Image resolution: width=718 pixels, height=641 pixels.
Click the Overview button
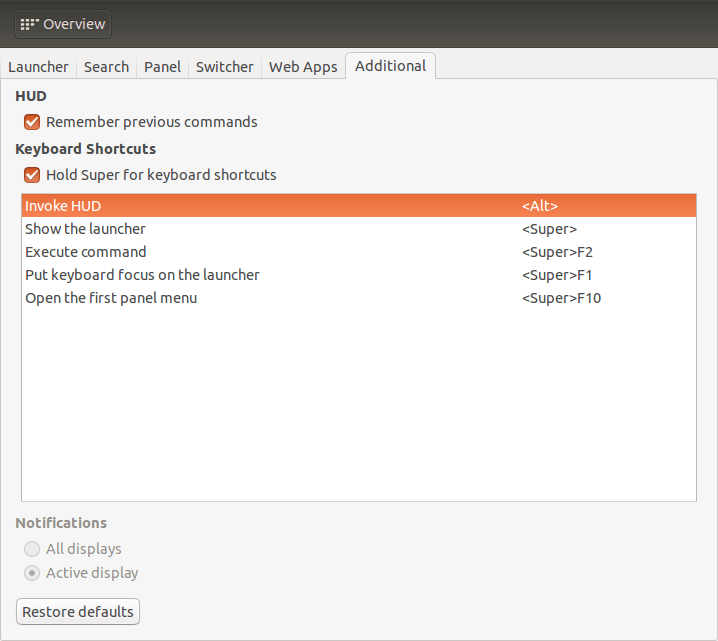click(x=63, y=24)
